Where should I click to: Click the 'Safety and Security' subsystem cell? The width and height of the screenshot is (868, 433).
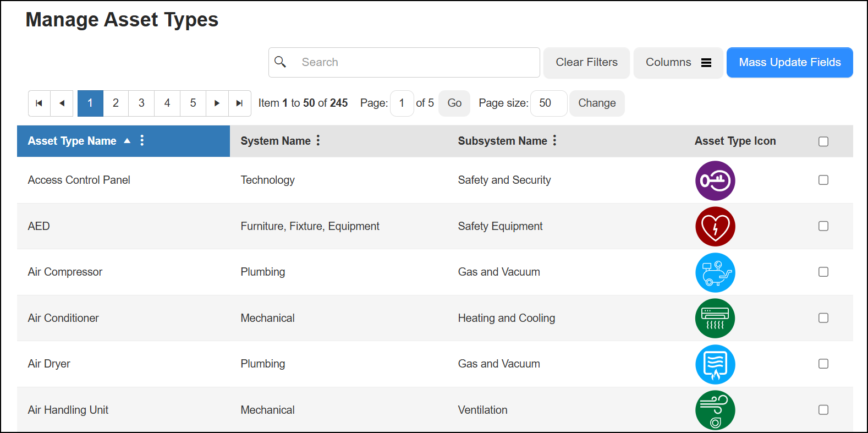pyautogui.click(x=504, y=180)
